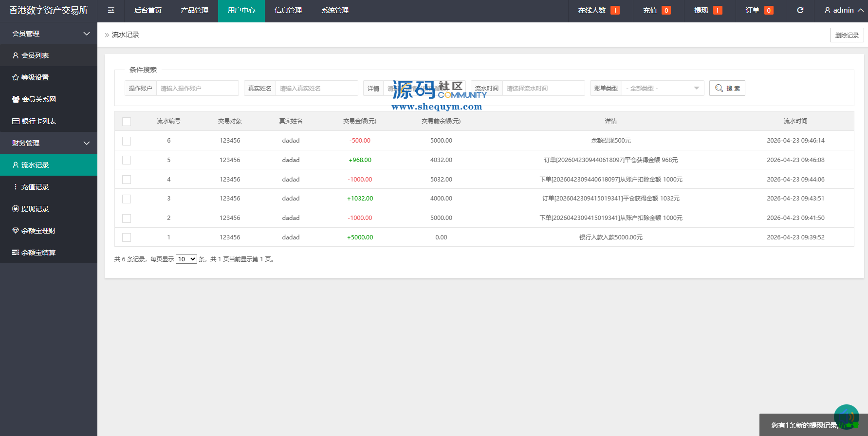Open 会员列表 via its user icon
Image resolution: width=868 pixels, height=436 pixels.
tap(16, 55)
